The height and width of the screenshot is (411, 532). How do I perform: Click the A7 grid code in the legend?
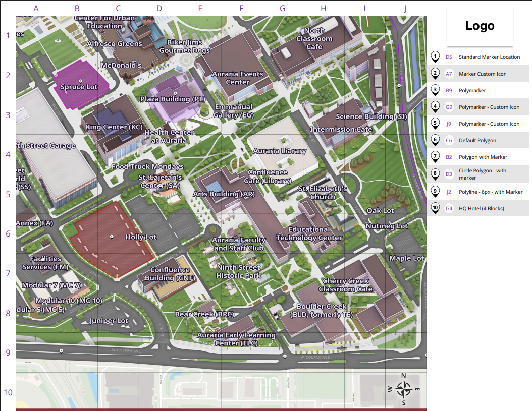(x=449, y=74)
